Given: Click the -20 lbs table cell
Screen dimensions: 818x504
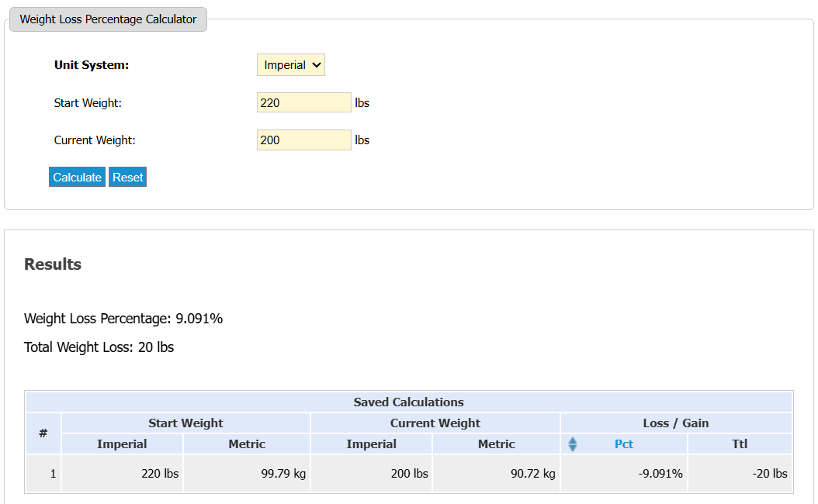Looking at the screenshot, I should coord(740,474).
